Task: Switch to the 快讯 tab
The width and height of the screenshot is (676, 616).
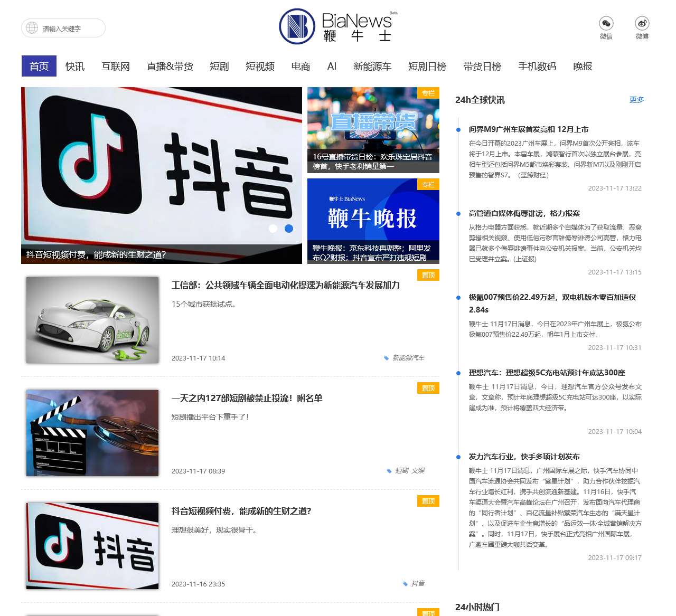Action: pyautogui.click(x=74, y=66)
